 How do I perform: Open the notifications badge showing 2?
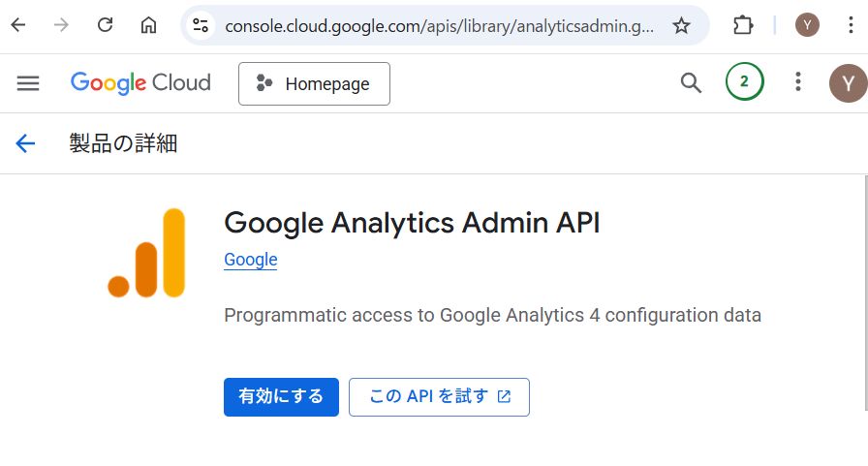pyautogui.click(x=744, y=82)
